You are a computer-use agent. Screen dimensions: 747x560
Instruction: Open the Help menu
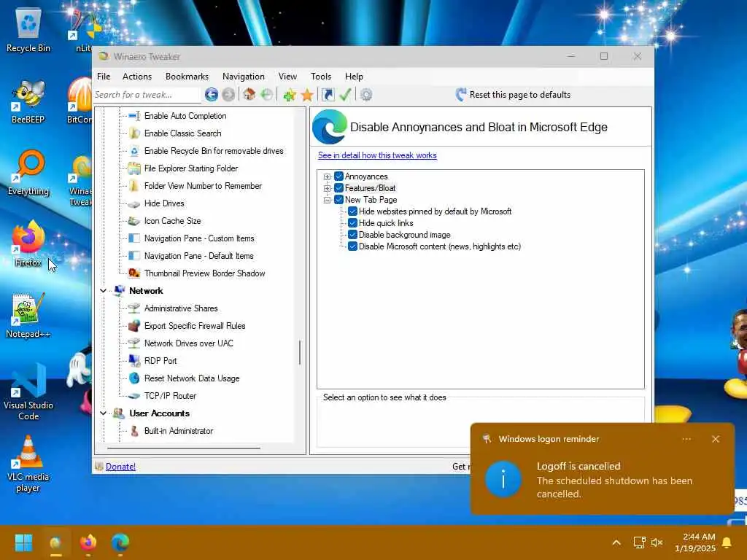click(354, 76)
